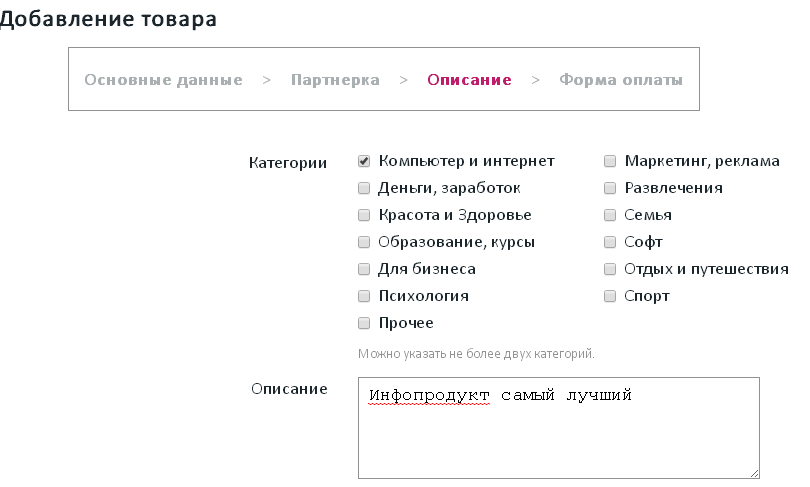Viewport: 810px width, 487px height.
Task: Check the Деньги, заработок checkbox
Action: click(364, 188)
